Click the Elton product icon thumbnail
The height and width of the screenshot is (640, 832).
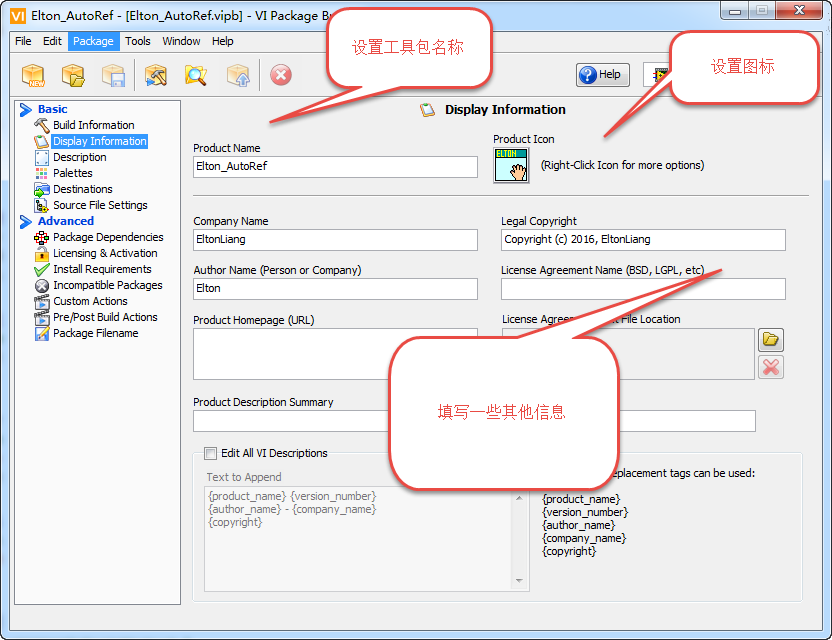click(x=511, y=165)
